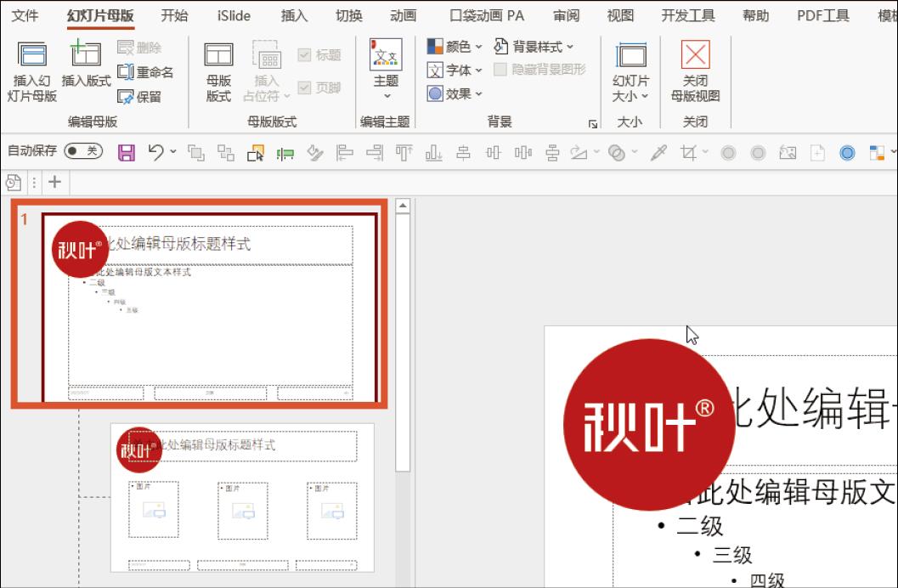Select the second layout thumbnail with pictures
This screenshot has width=898, height=588.
pyautogui.click(x=242, y=497)
